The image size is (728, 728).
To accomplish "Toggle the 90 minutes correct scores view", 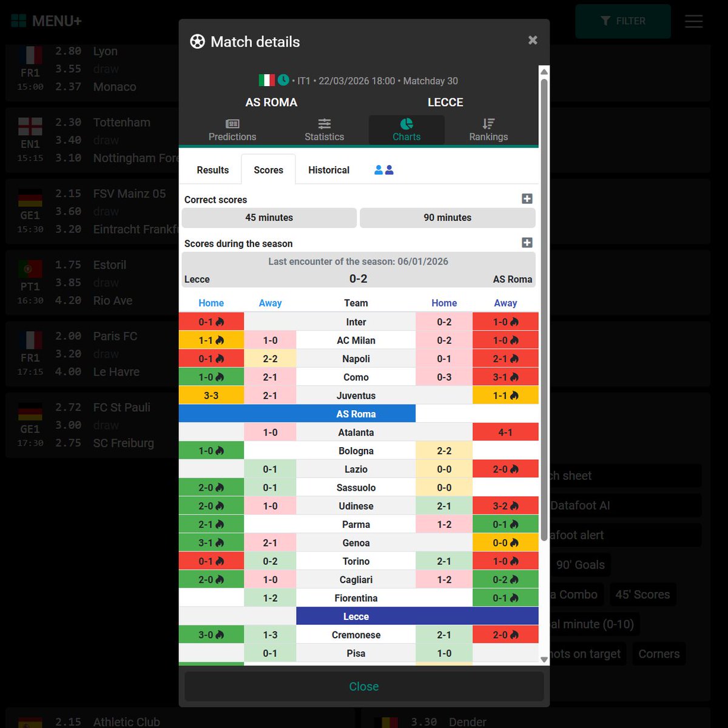I will click(x=447, y=217).
